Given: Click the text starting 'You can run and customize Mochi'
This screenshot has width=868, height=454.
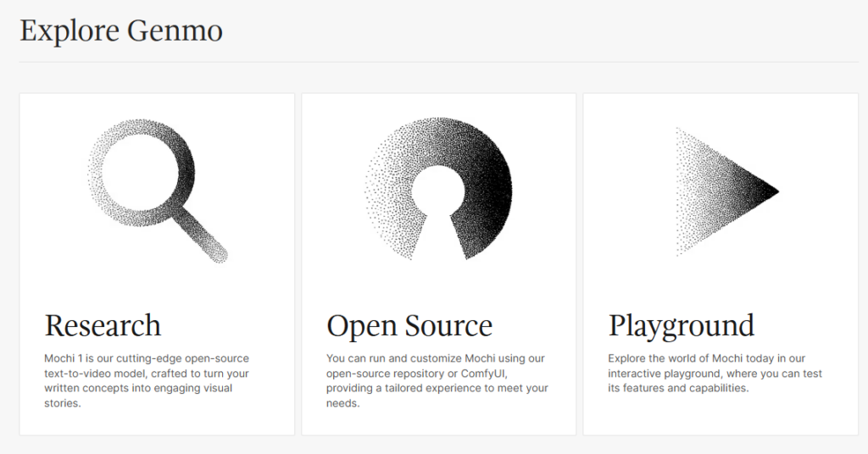Looking at the screenshot, I should tap(437, 380).
